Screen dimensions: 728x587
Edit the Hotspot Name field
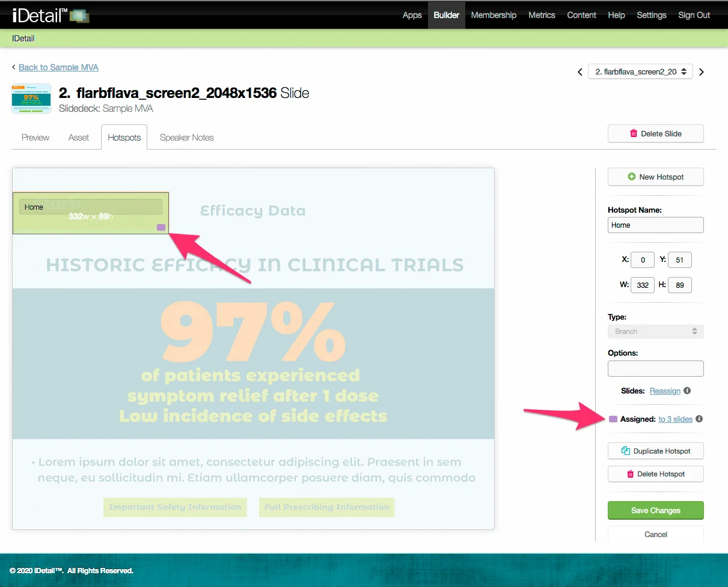(x=656, y=225)
